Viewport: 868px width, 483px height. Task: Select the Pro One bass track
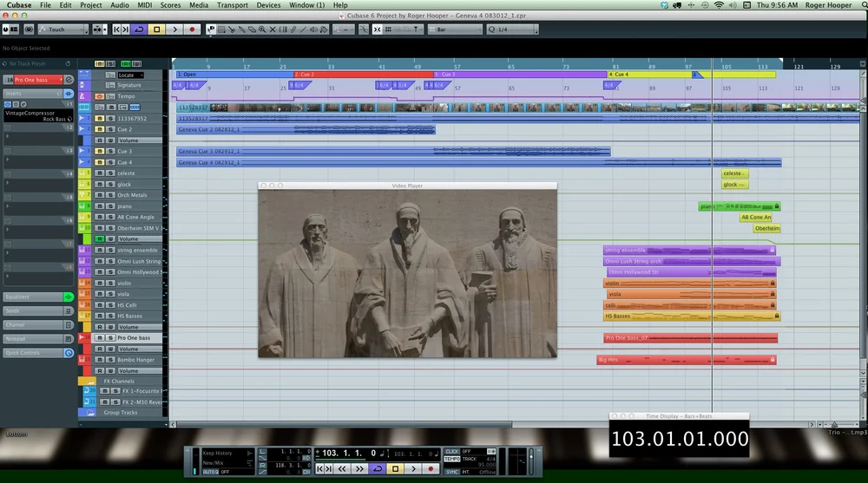(134, 337)
